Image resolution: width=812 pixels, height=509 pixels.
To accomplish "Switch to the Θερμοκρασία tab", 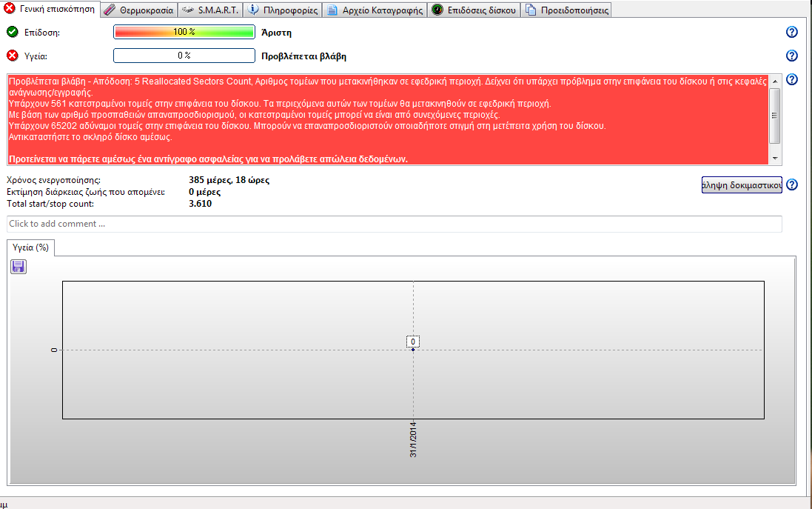I will tap(139, 10).
